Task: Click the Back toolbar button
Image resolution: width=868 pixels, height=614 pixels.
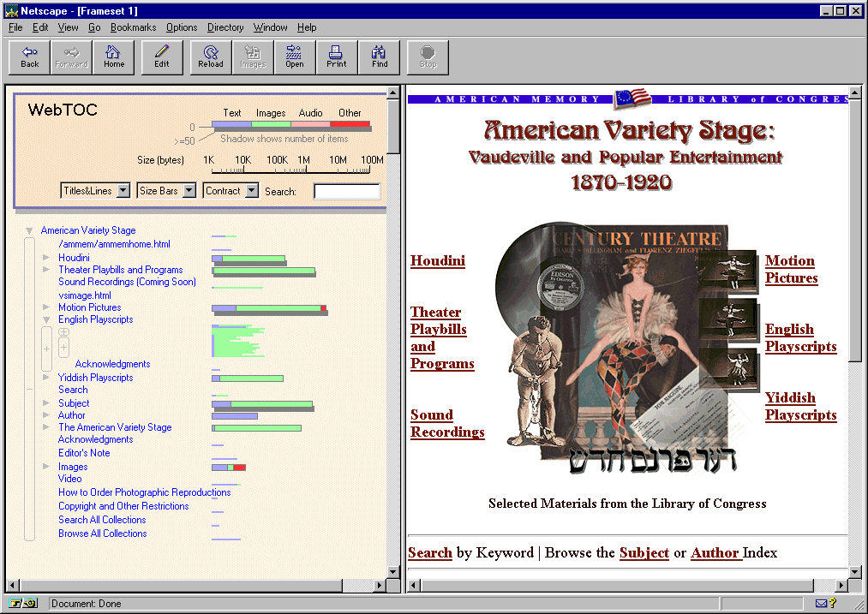Action: point(30,57)
